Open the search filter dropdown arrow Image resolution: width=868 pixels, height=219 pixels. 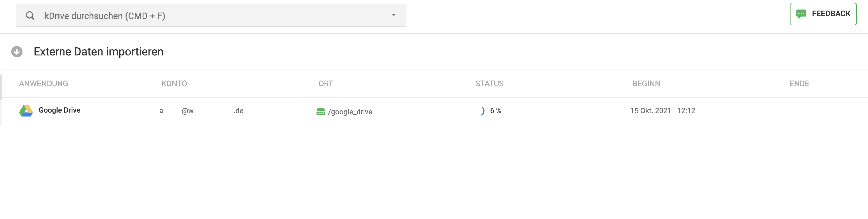coord(394,15)
